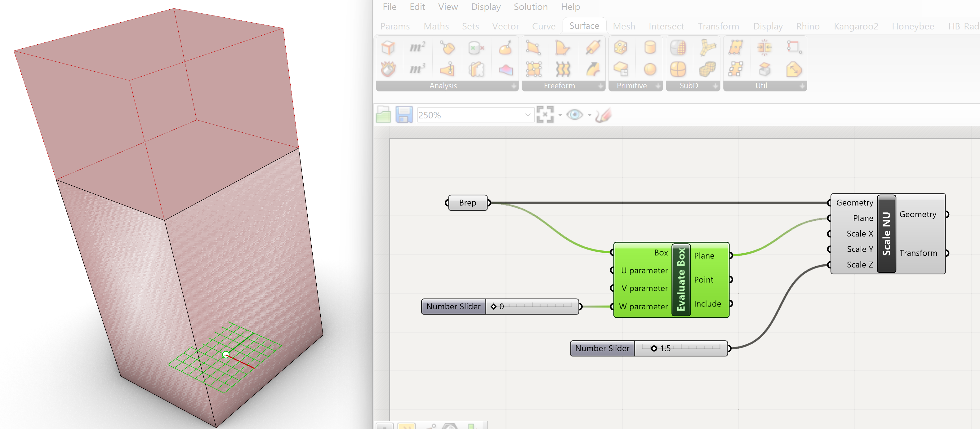Open the Solution menu
The width and height of the screenshot is (980, 429).
click(x=530, y=7)
